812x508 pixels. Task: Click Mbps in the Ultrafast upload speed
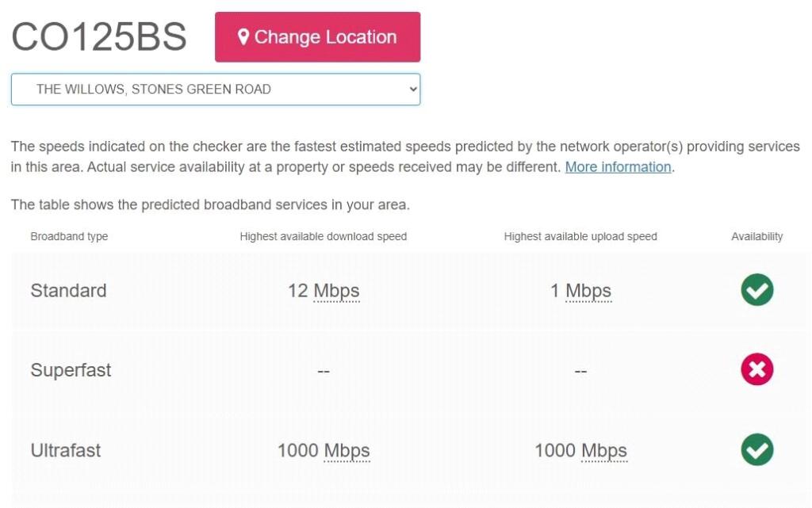603,451
